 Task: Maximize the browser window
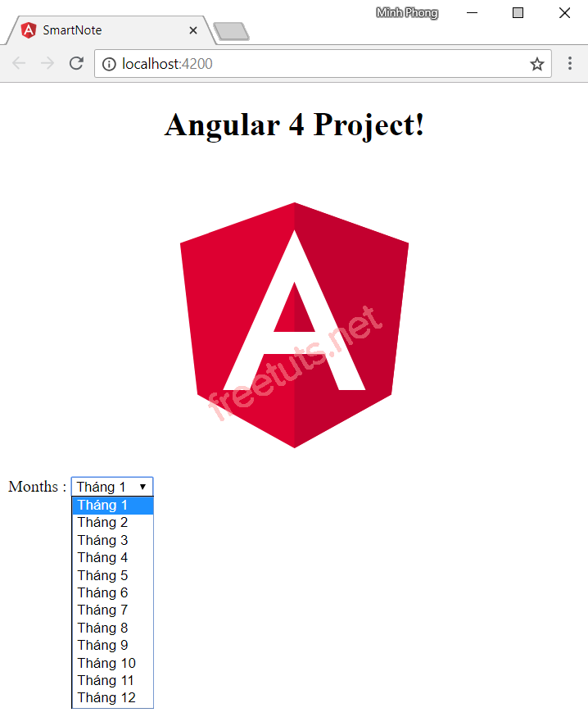point(518,13)
